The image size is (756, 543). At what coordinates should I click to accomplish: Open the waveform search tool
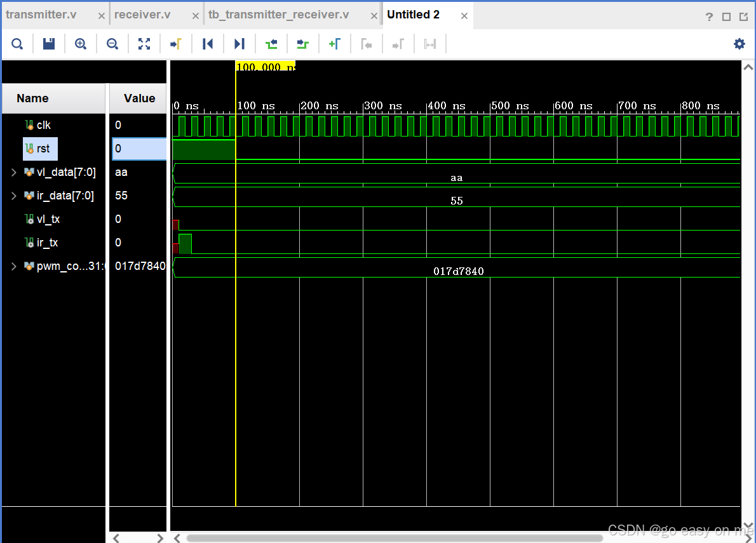[17, 43]
